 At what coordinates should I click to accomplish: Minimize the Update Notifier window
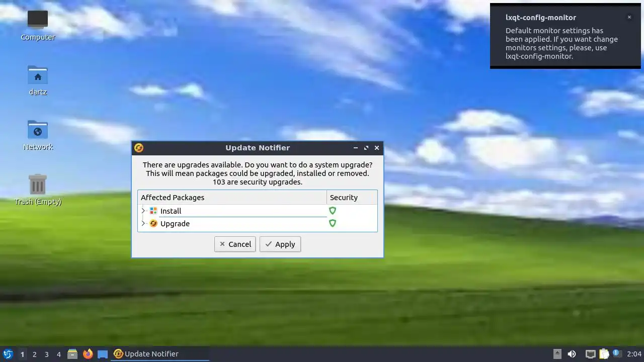pos(356,148)
